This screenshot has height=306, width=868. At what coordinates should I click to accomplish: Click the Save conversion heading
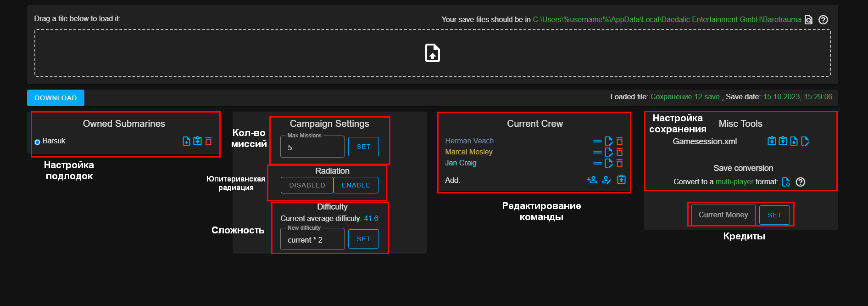[x=743, y=168]
